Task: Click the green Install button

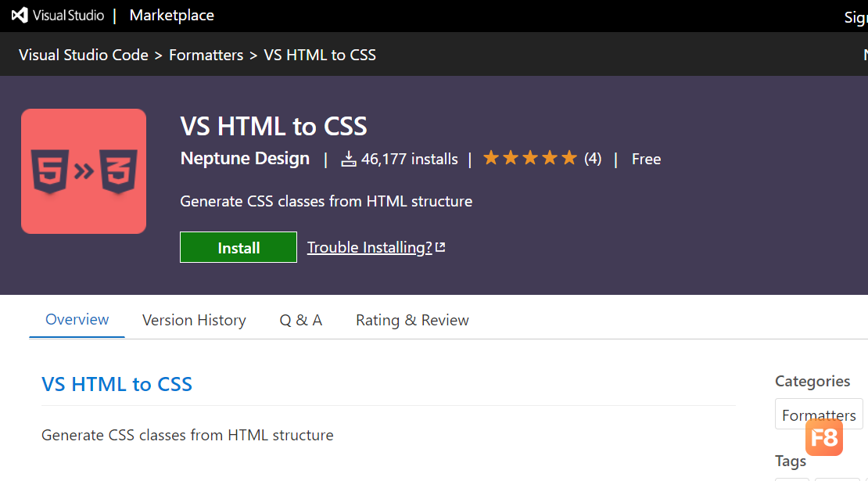Action: pos(239,247)
